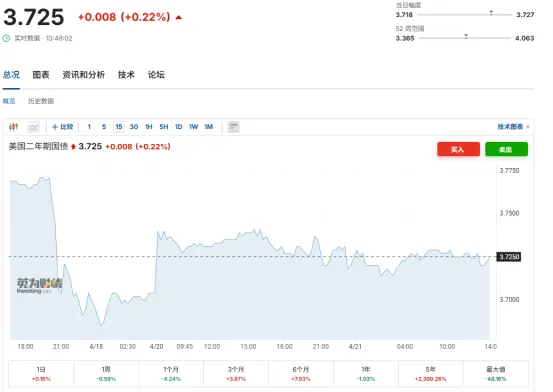This screenshot has height=392, width=553.
Task: Select the 3个月 performance period
Action: click(236, 374)
